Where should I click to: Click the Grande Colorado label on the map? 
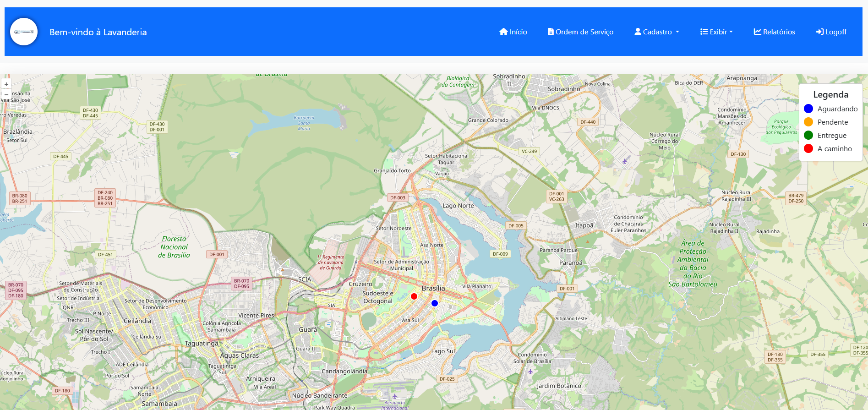[x=488, y=120]
